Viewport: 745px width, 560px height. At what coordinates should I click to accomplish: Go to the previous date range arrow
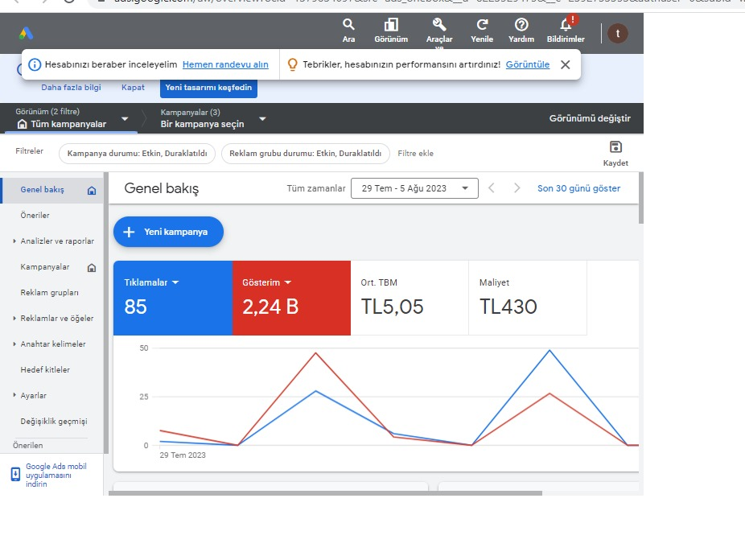coord(492,188)
